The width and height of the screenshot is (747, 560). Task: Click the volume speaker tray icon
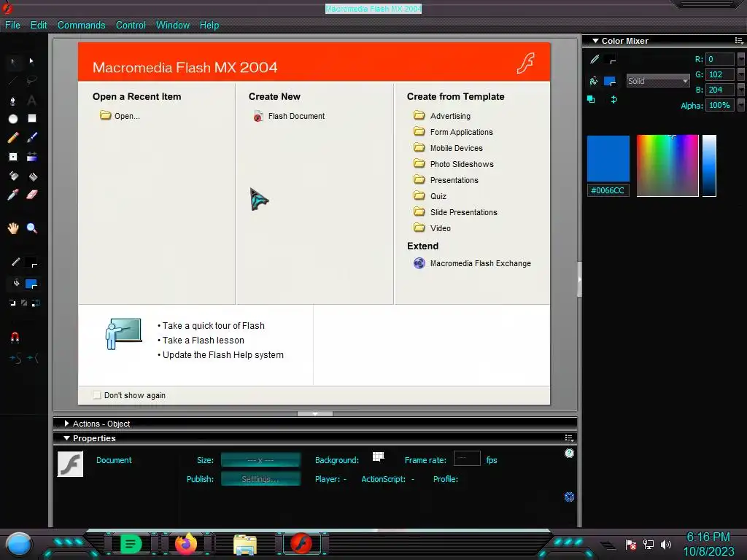pos(666,544)
